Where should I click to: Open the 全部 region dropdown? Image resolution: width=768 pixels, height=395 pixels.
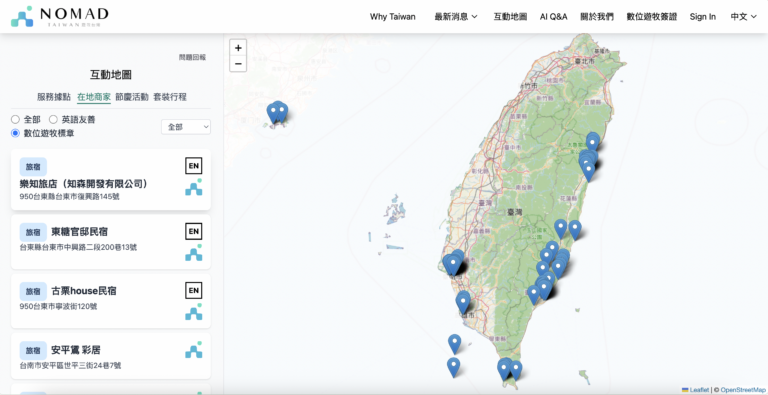(x=186, y=127)
